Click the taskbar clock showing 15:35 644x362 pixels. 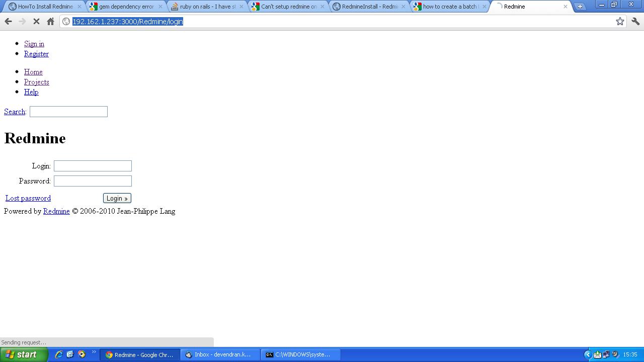[630, 354]
